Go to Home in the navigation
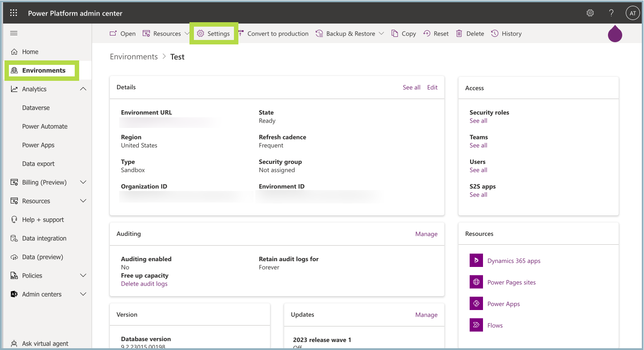 point(30,52)
